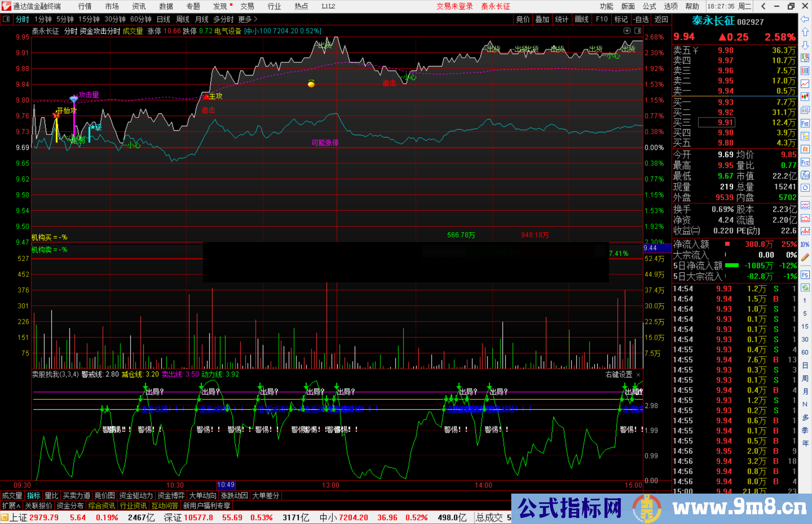
Task: Toggle panel layout icon left of 分时
Action: (6, 19)
